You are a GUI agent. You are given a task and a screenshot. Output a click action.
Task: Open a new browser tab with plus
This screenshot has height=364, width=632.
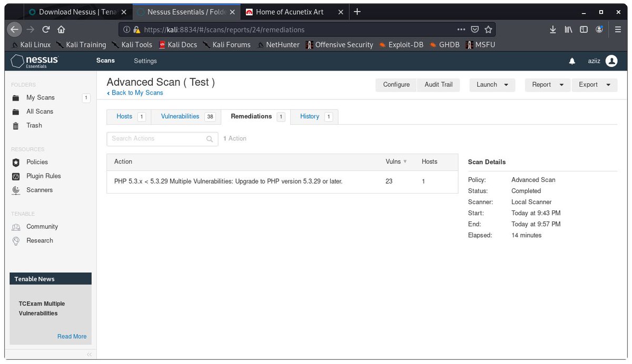click(357, 12)
